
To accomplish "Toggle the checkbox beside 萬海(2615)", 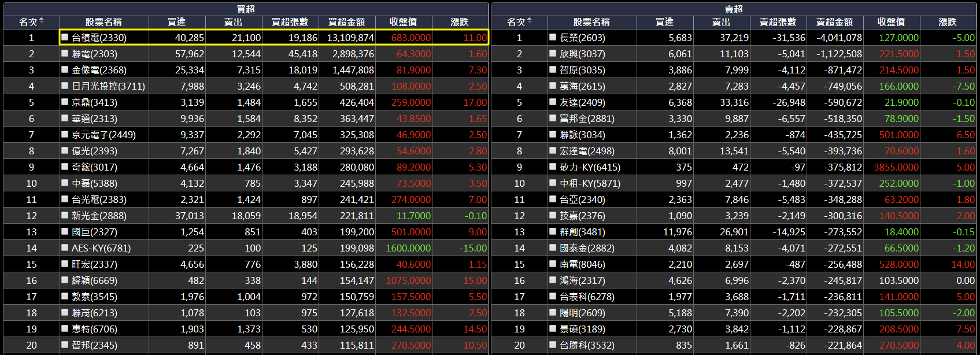I will point(553,86).
